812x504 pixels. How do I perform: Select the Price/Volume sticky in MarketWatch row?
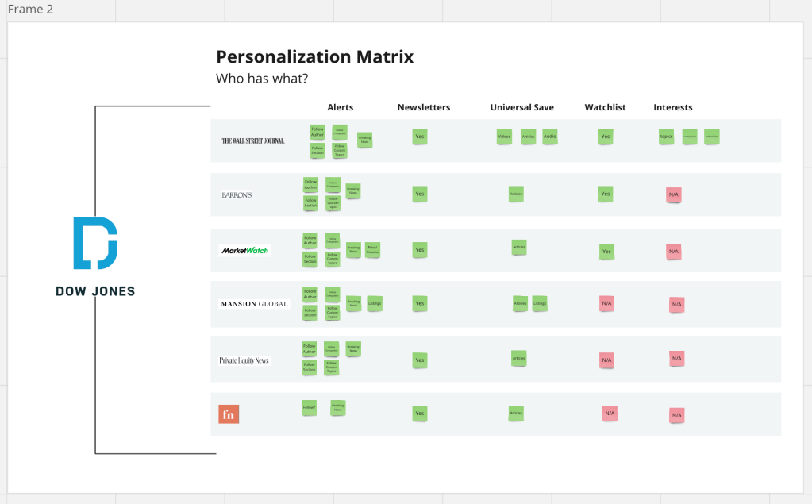click(372, 249)
